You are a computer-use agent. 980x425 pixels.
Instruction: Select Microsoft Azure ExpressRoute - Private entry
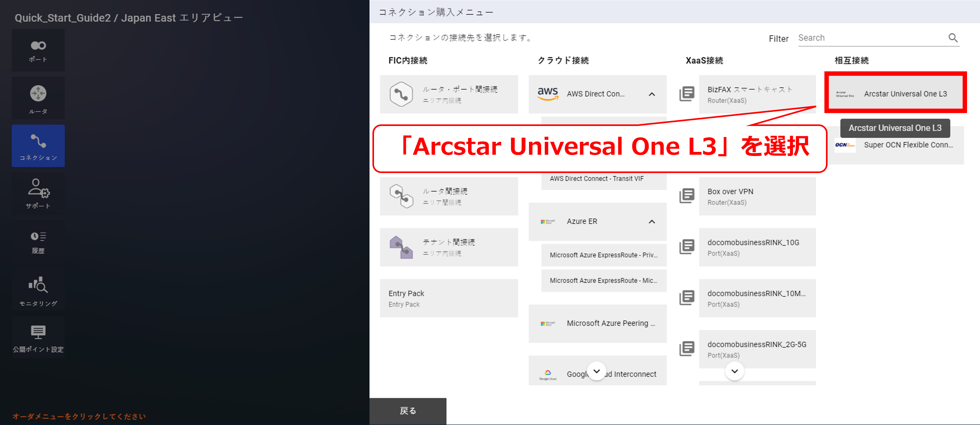coord(603,255)
